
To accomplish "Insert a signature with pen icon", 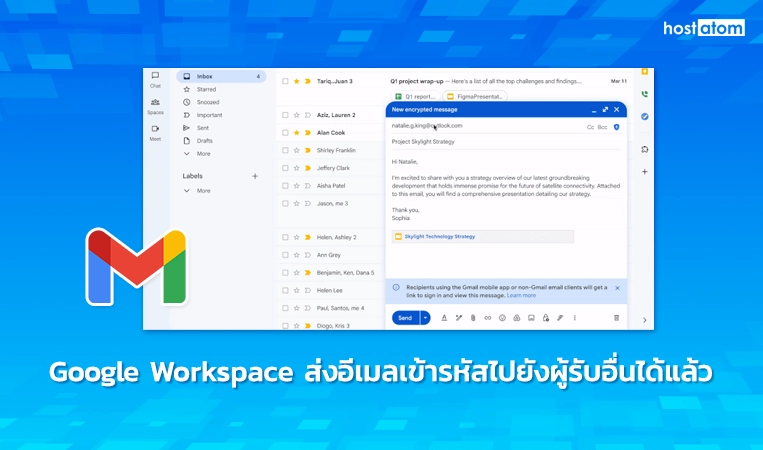I will click(560, 318).
